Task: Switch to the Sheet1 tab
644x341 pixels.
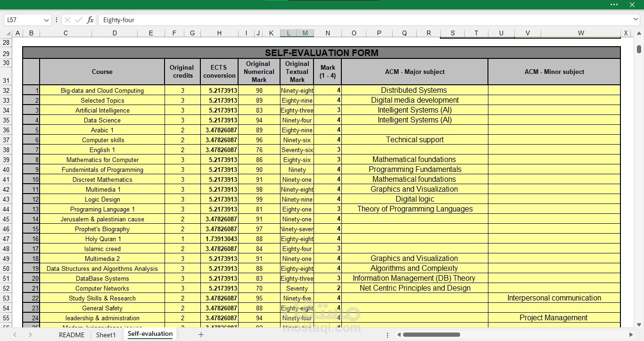Action: (x=106, y=335)
